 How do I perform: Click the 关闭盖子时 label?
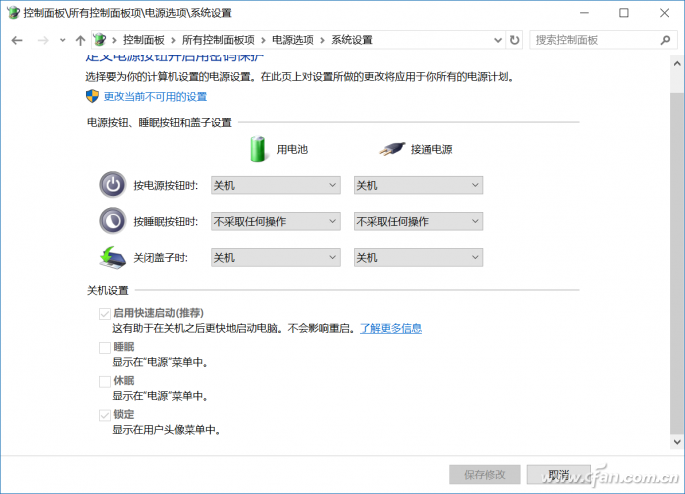point(160,258)
